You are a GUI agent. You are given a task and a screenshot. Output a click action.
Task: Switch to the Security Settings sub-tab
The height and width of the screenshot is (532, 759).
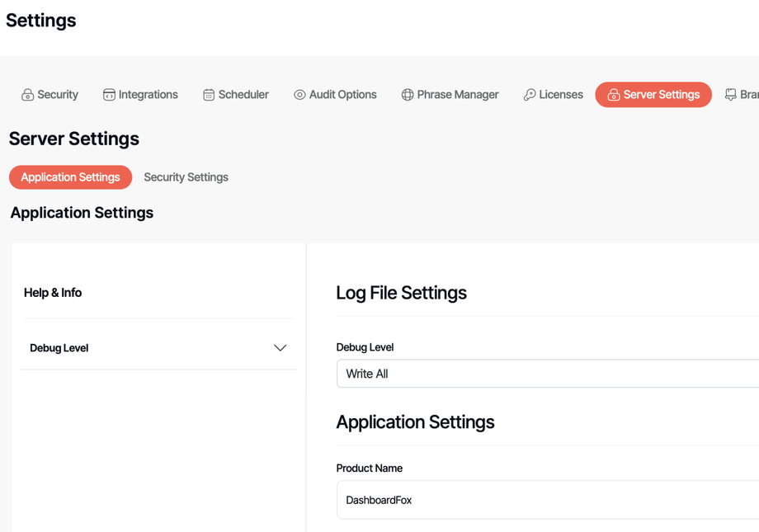186,177
